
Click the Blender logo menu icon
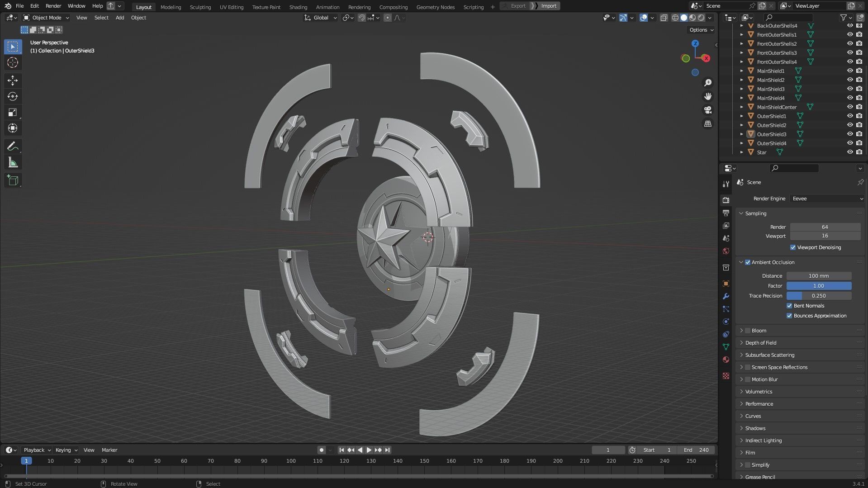(8, 6)
